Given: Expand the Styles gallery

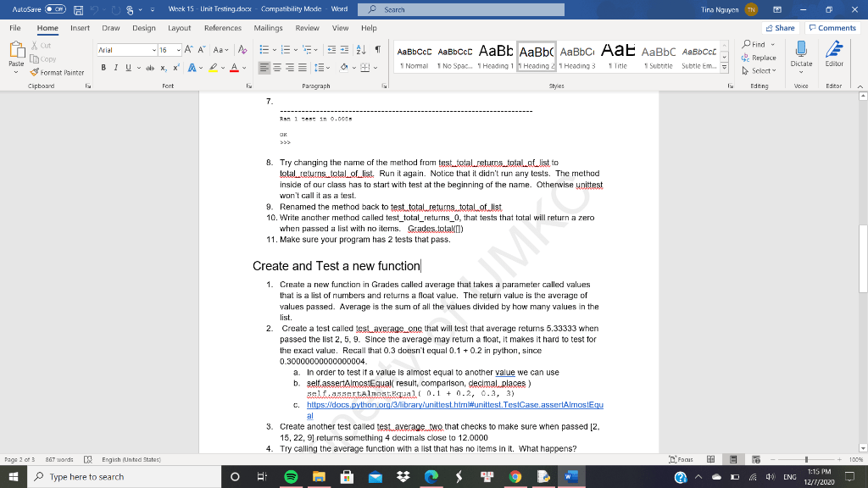Looking at the screenshot, I should (724, 67).
